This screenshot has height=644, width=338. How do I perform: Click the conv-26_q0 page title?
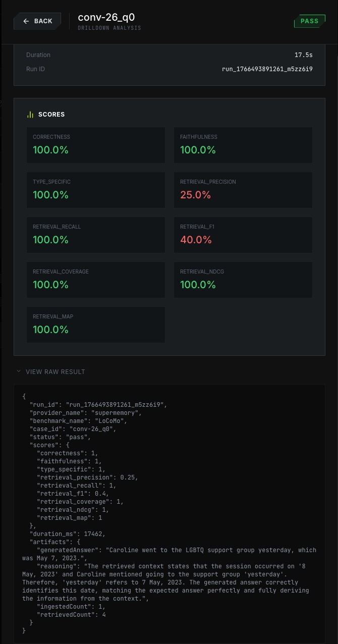click(106, 17)
